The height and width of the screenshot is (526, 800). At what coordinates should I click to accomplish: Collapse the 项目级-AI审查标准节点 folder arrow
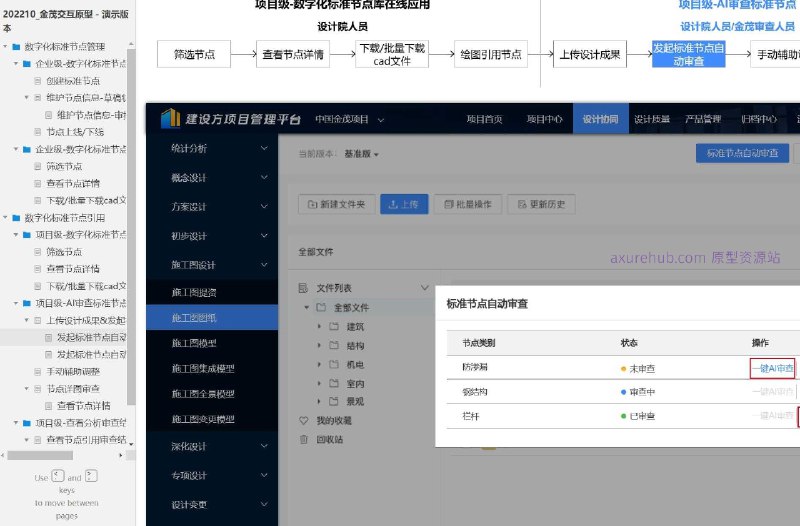point(16,303)
